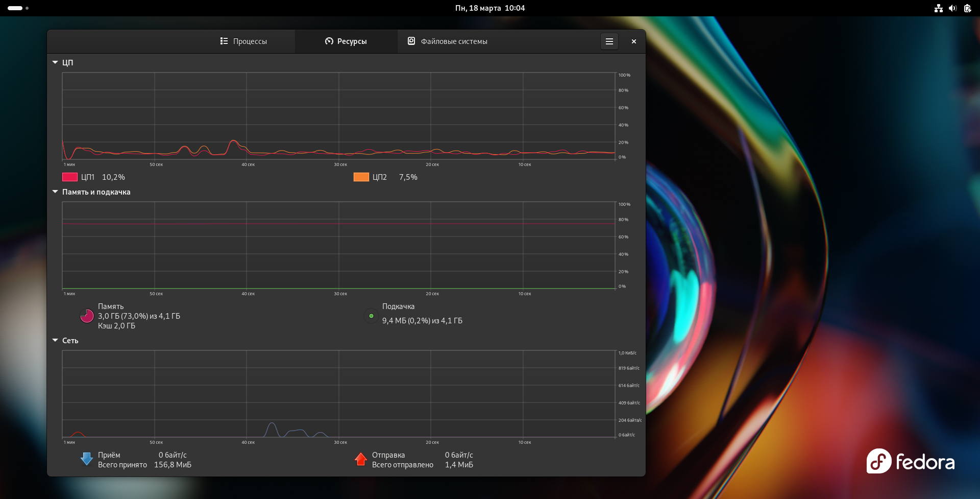The height and width of the screenshot is (499, 980).
Task: Collapse the Память и подкачка section
Action: [55, 192]
